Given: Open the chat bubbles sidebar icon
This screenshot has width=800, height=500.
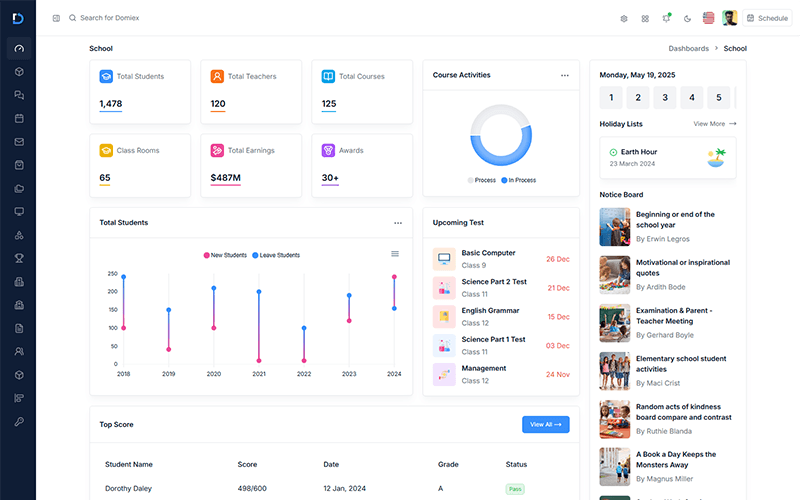Looking at the screenshot, I should click(x=19, y=95).
